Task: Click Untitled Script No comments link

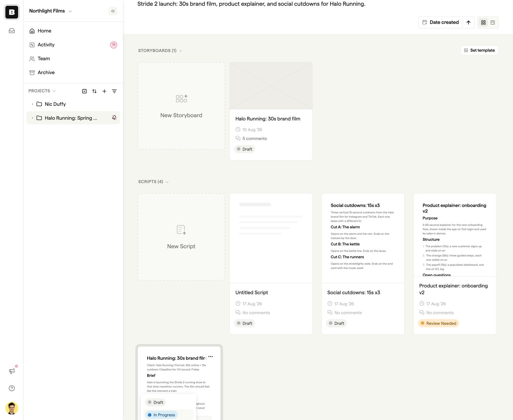Action: point(252,313)
